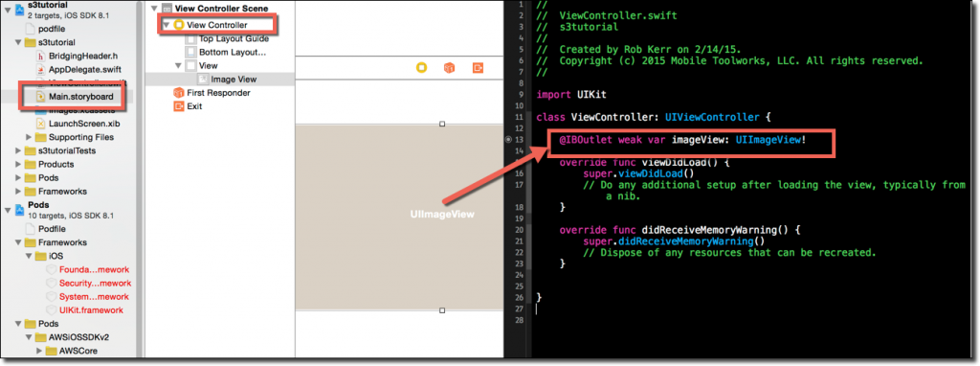Click the blue Pods project icon

pyautogui.click(x=19, y=209)
